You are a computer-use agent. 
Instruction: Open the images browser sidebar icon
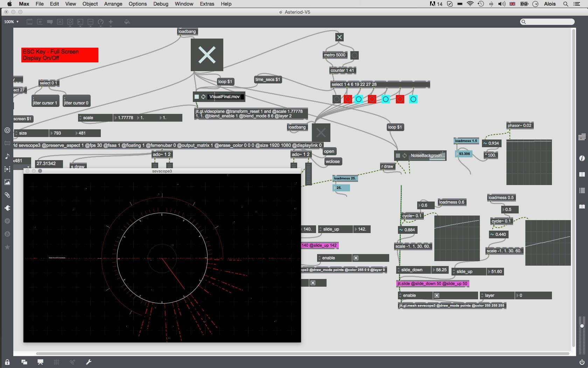[7, 182]
